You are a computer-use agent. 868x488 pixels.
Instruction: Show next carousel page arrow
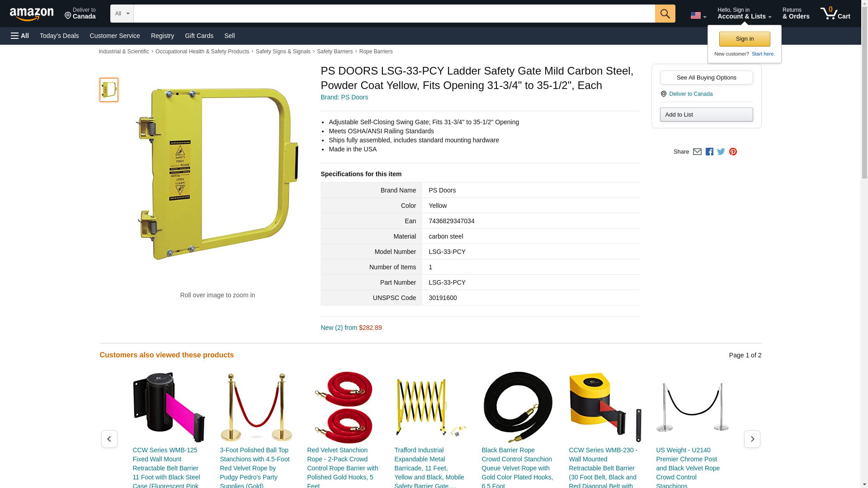pos(752,439)
